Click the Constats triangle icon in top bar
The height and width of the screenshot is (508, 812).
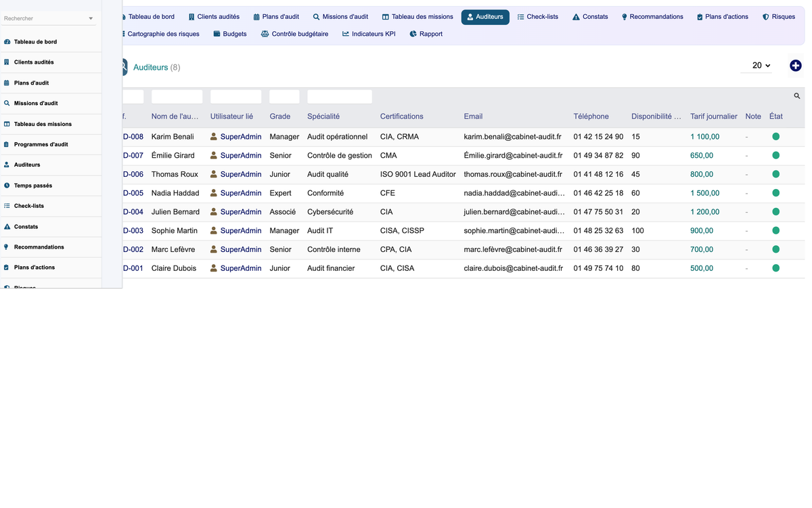click(x=576, y=17)
